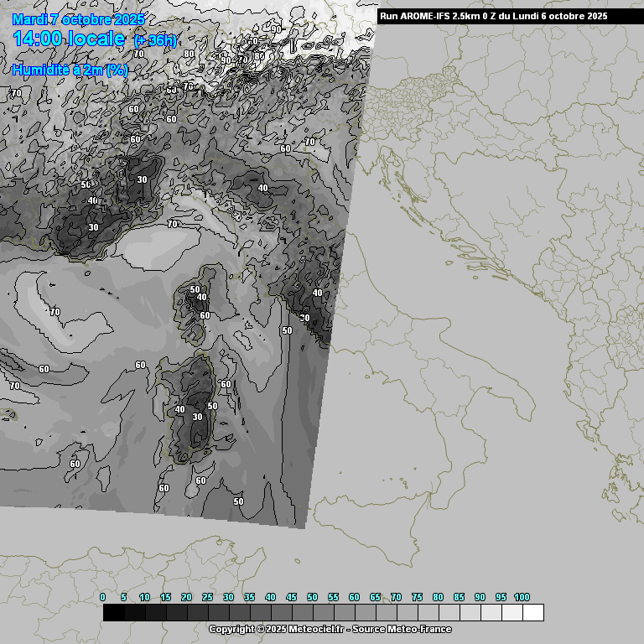
Task: Click the '60' contour label on southern Corsica
Action: [x=205, y=315]
